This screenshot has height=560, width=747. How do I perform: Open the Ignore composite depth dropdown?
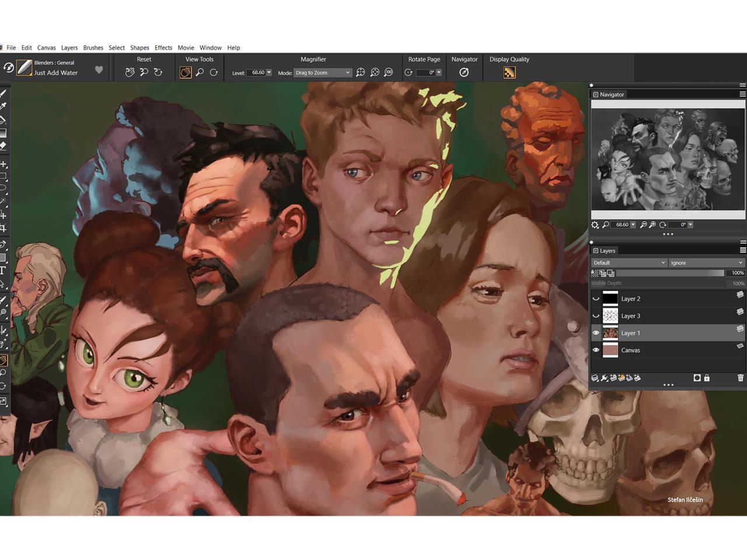(x=706, y=262)
